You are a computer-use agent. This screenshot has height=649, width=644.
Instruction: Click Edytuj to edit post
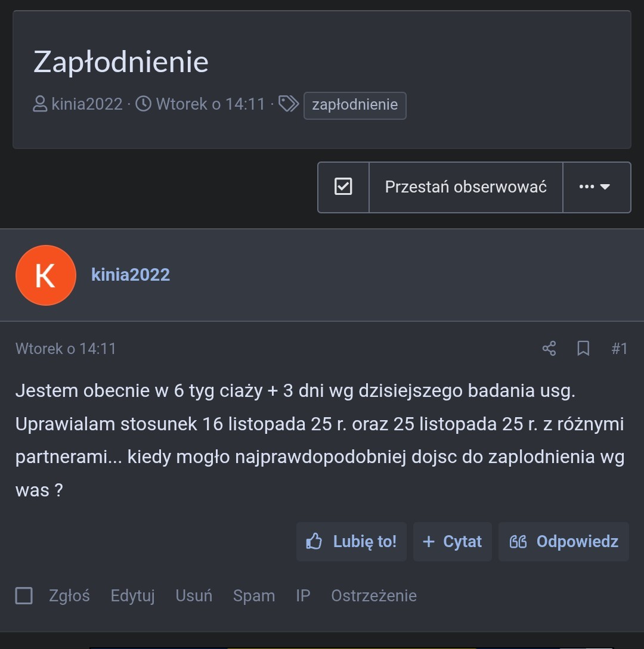point(132,595)
